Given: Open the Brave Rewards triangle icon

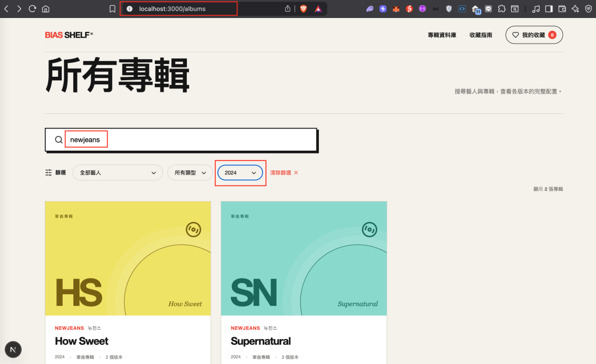Looking at the screenshot, I should [x=318, y=9].
